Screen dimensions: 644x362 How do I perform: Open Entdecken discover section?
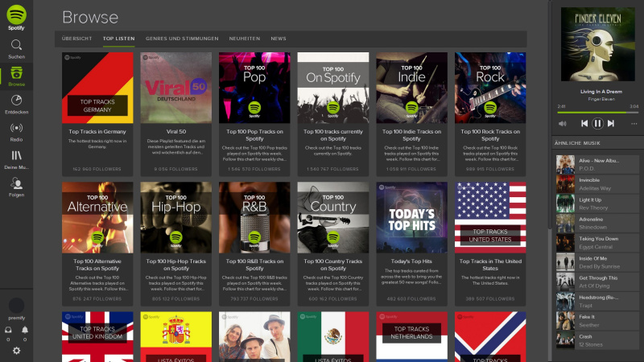[x=16, y=105]
